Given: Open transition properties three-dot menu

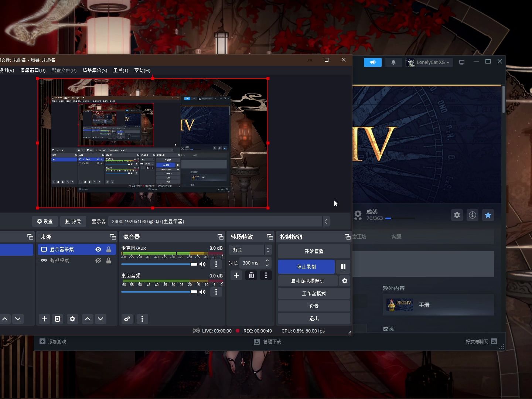Looking at the screenshot, I should [x=266, y=275].
